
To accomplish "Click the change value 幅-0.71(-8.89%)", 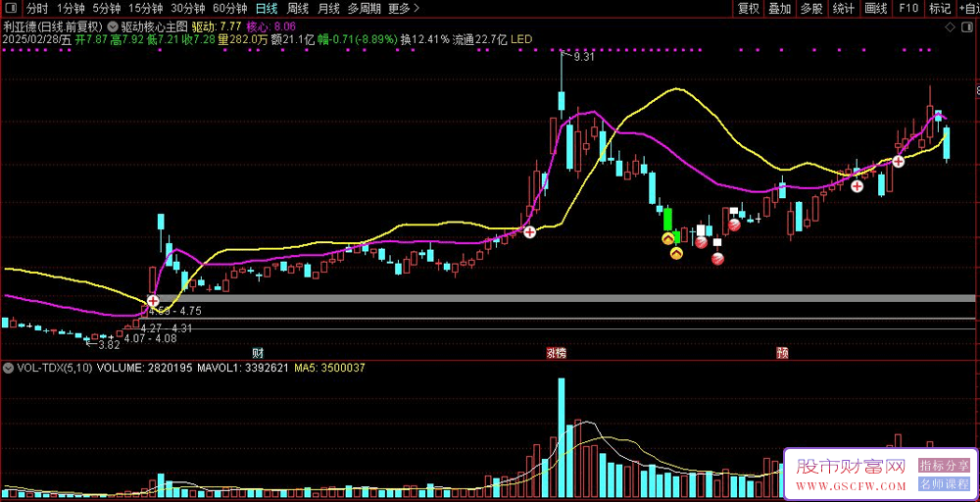I will pyautogui.click(x=357, y=39).
